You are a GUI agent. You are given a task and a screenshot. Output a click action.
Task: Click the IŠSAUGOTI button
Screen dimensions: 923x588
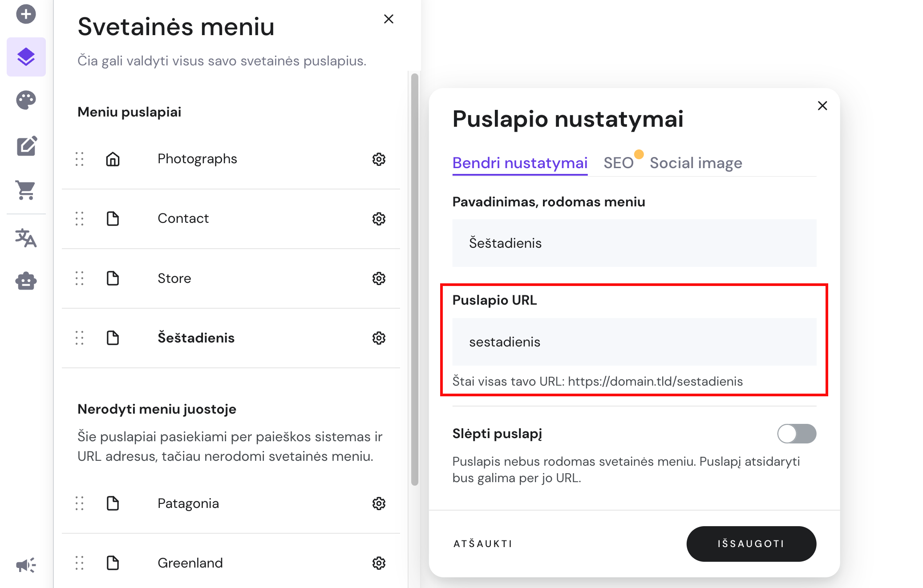pos(751,544)
